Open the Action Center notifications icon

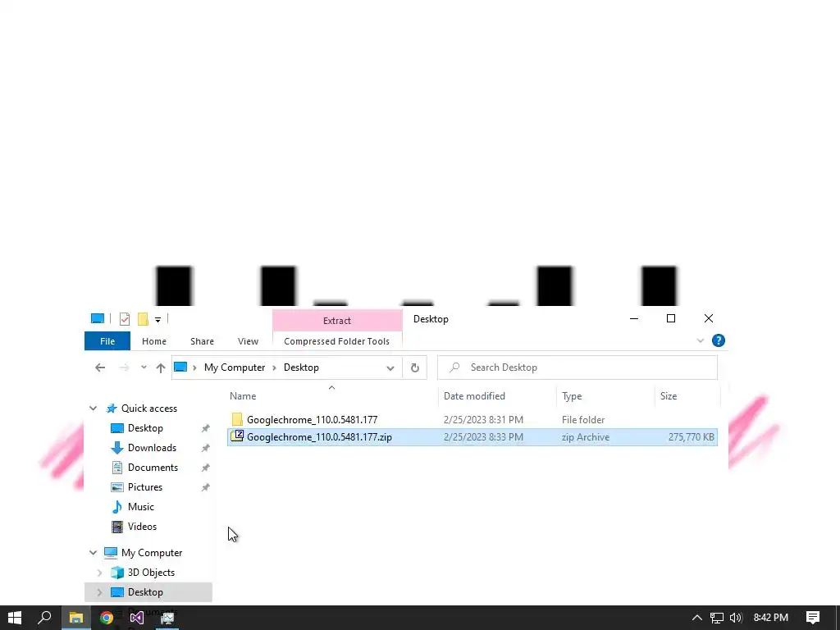coord(813,618)
